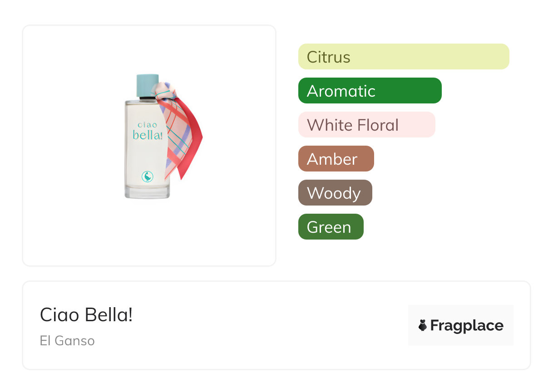This screenshot has height=392, width=553.
Task: Click the Fragplace perfume bottle icon
Action: [x=423, y=325]
